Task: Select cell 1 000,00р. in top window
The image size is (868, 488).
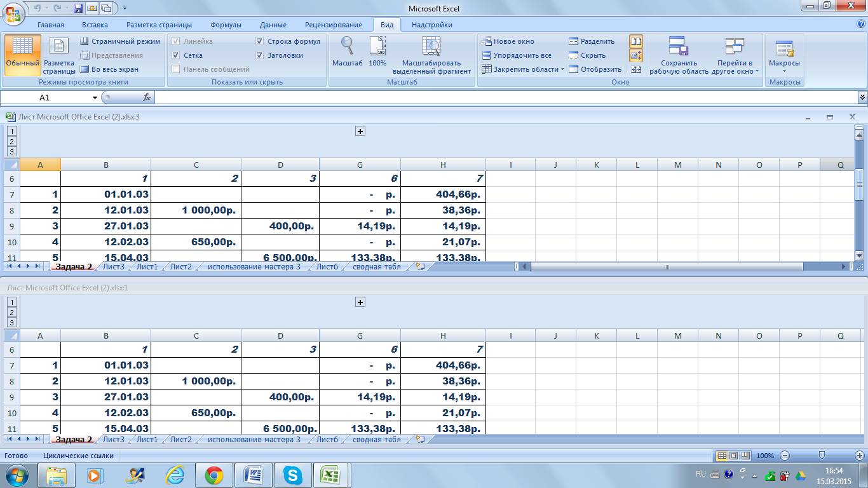Action: click(x=196, y=210)
